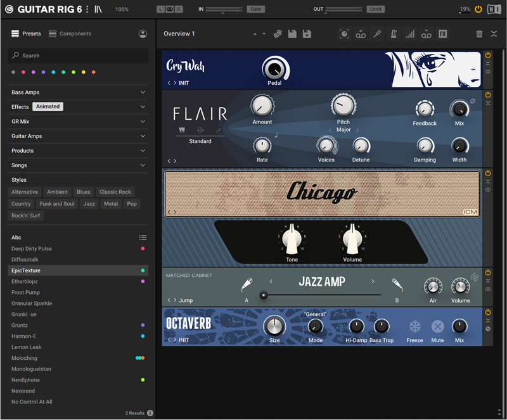Click the Guitar Rig logo icon

(x=10, y=9)
